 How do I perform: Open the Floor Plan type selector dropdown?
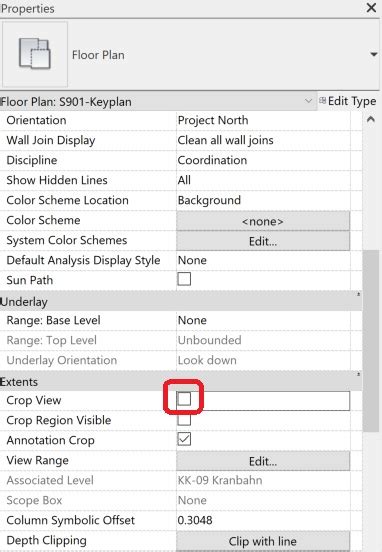pos(373,55)
